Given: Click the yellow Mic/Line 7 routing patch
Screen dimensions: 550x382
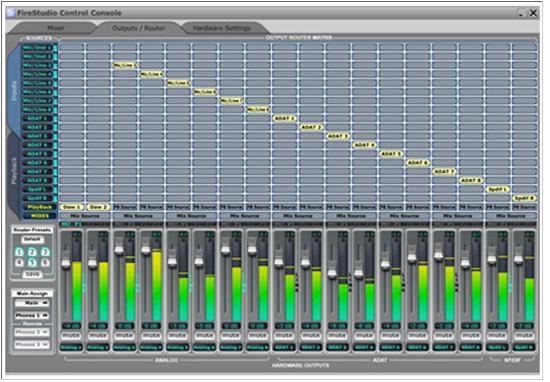Looking at the screenshot, I should point(232,101).
